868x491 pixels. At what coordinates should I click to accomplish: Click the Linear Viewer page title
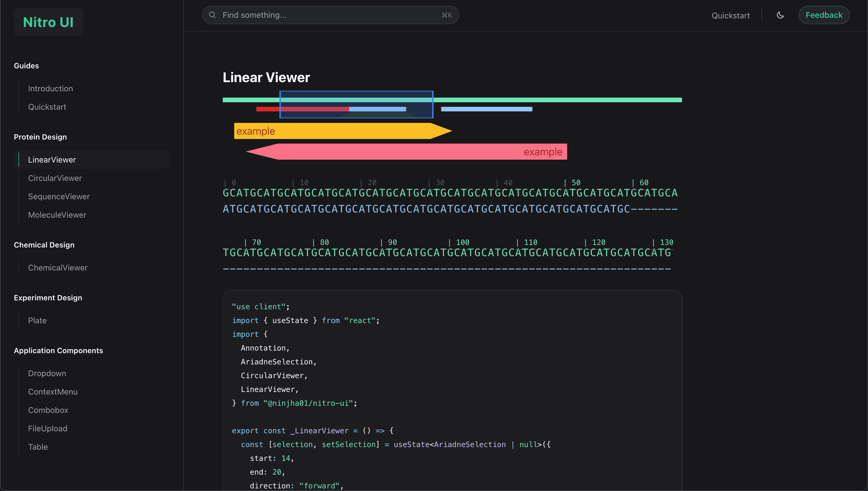tap(266, 77)
